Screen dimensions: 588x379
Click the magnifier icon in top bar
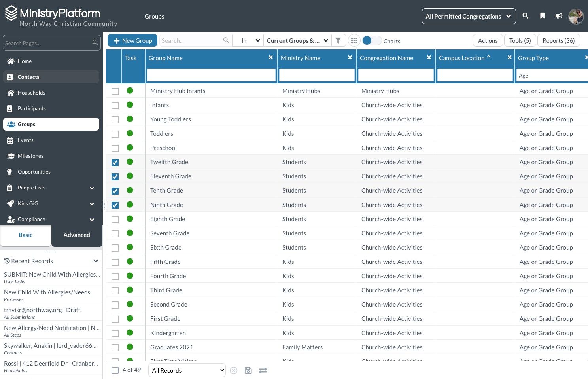526,16
